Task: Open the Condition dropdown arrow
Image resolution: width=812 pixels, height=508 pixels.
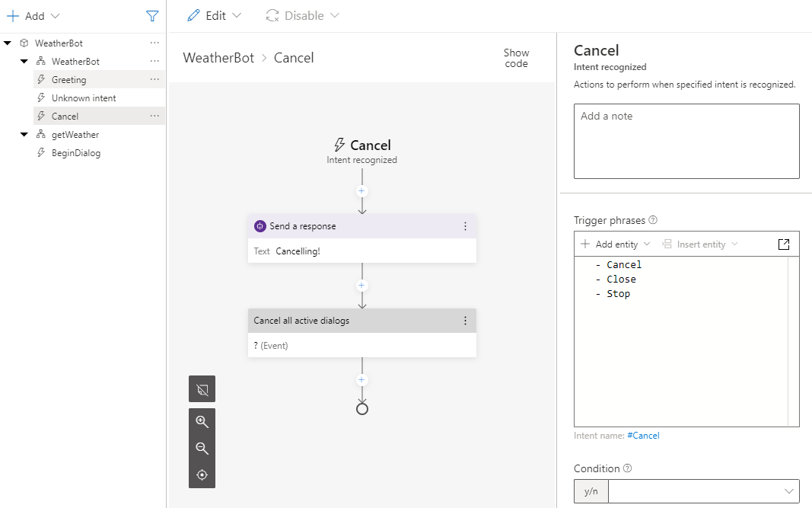Action: 787,491
